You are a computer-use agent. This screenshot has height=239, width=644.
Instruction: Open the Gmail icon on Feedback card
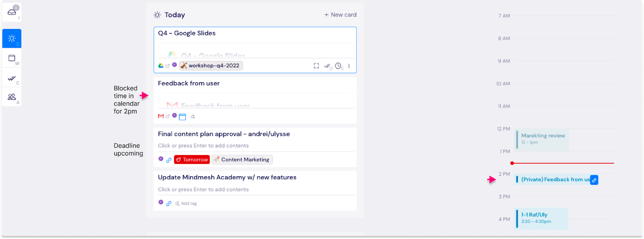161,116
